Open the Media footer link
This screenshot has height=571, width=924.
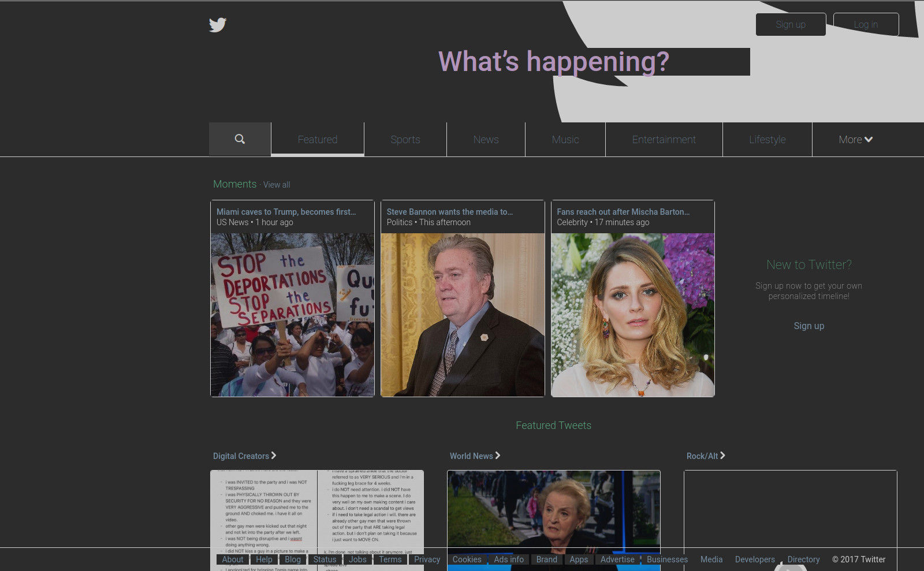(x=711, y=559)
